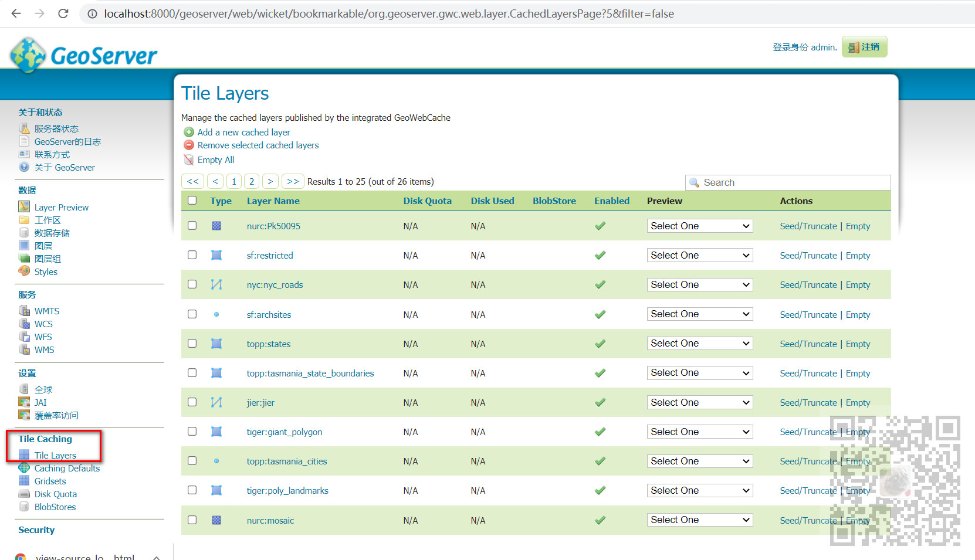The height and width of the screenshot is (560, 975).
Task: Check the checkbox for topp:states row
Action: pyautogui.click(x=192, y=343)
